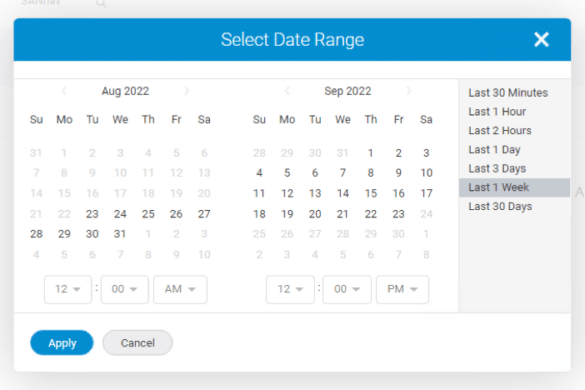Image resolution: width=585 pixels, height=390 pixels.
Task: Select August 26 in the calendar
Action: point(176,214)
